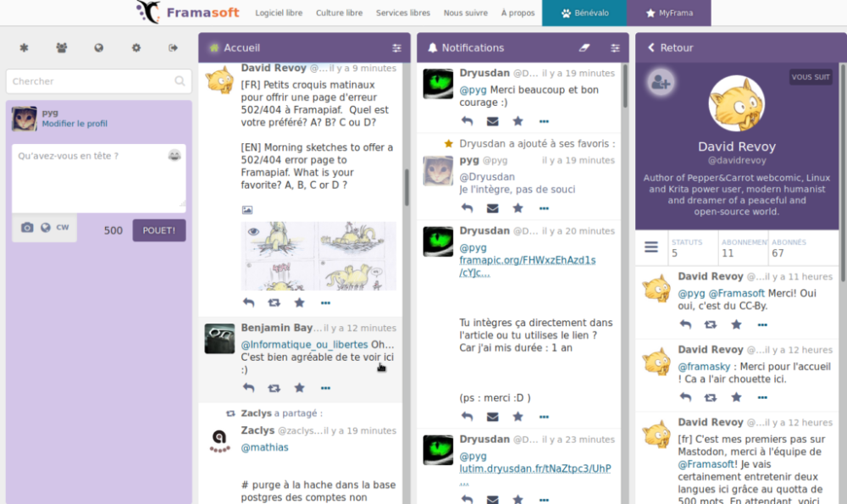The height and width of the screenshot is (504, 847).
Task: Open the profile hamburger menu
Action: click(650, 247)
